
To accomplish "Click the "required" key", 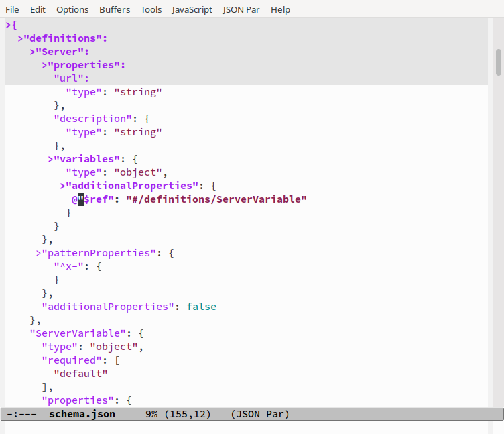I will coord(72,360).
